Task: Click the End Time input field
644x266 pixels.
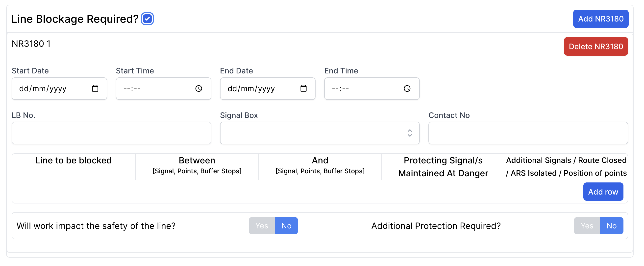Action: 363,89
